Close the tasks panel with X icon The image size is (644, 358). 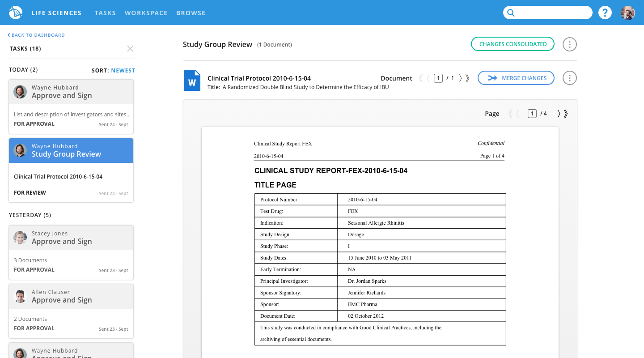coord(130,49)
